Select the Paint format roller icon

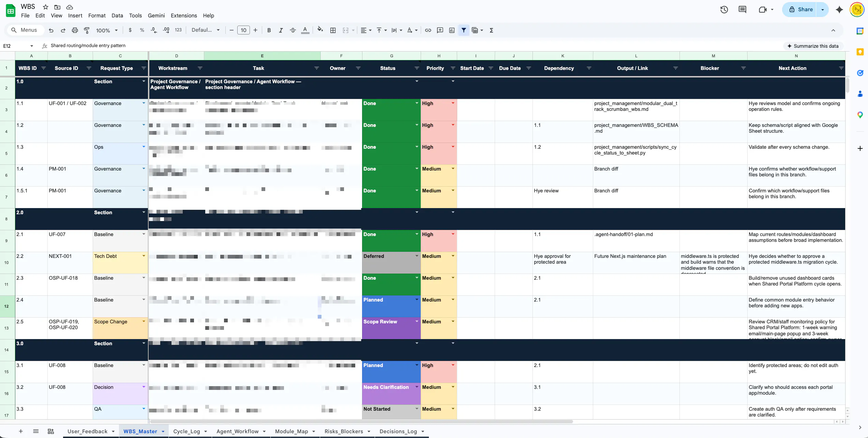coord(87,30)
